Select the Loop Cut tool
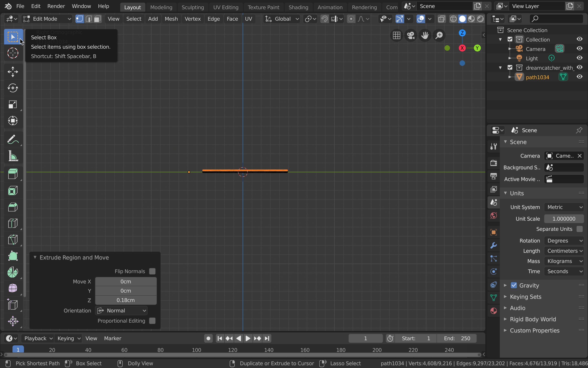This screenshot has height=368, width=588. pos(13,223)
